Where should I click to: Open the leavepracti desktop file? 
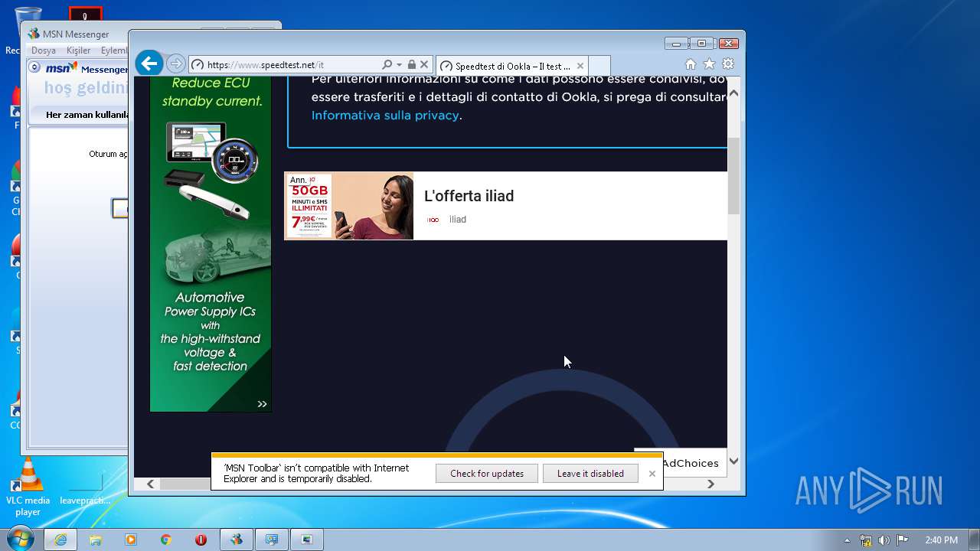click(x=85, y=487)
